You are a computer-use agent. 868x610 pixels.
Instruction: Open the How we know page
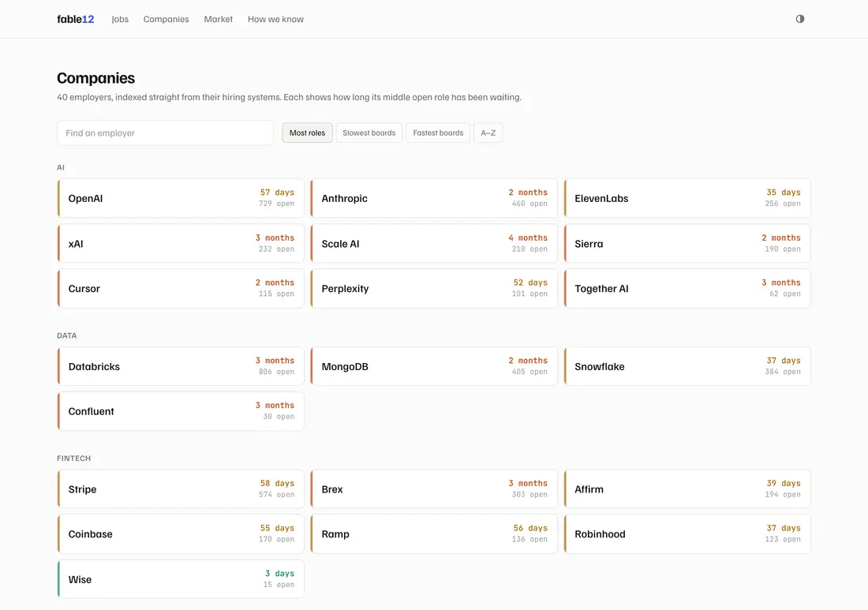point(275,20)
